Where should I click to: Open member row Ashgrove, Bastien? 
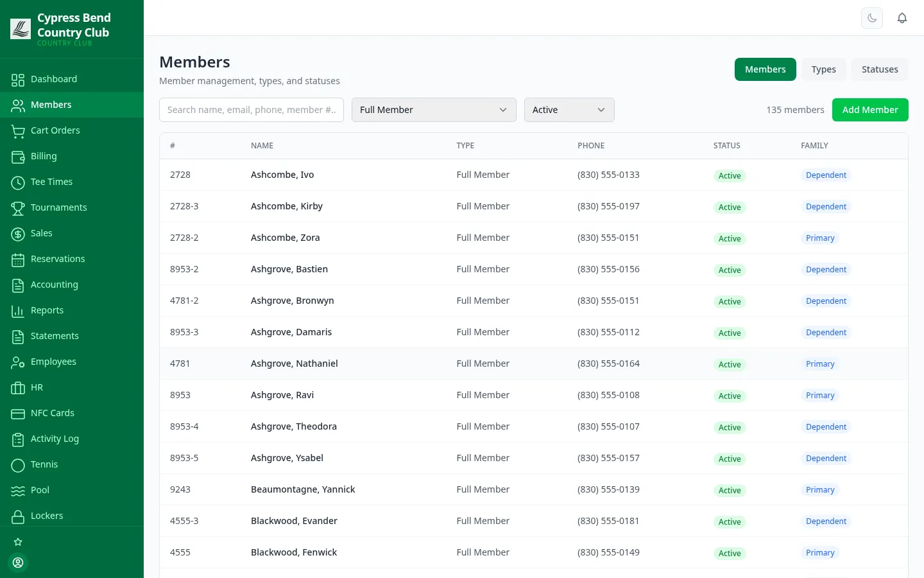(x=534, y=269)
